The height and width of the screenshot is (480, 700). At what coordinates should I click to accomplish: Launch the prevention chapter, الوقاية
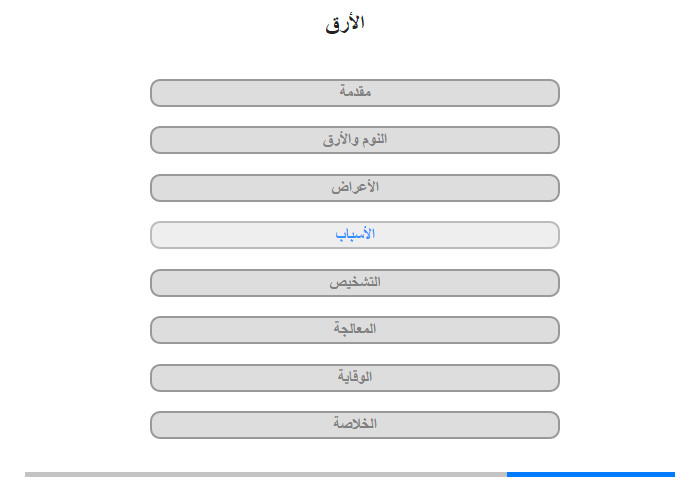(355, 378)
